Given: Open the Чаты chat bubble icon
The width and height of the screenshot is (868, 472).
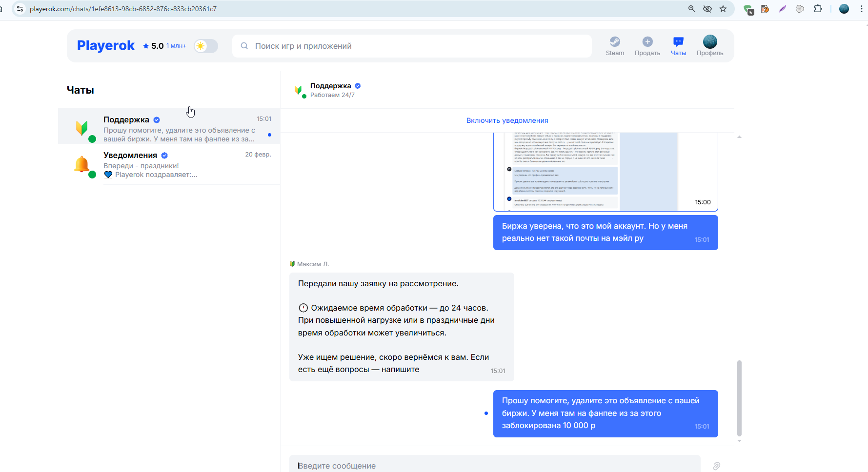Looking at the screenshot, I should click(x=678, y=42).
